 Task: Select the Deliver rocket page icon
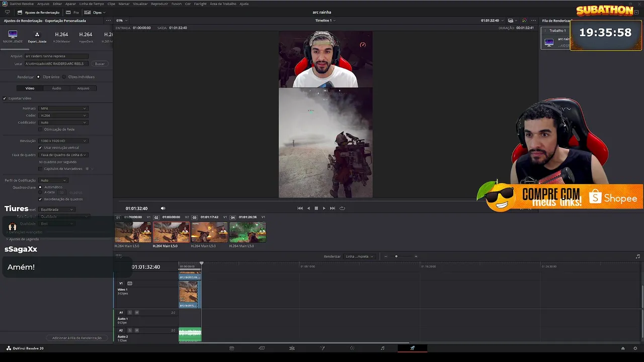[x=413, y=348]
